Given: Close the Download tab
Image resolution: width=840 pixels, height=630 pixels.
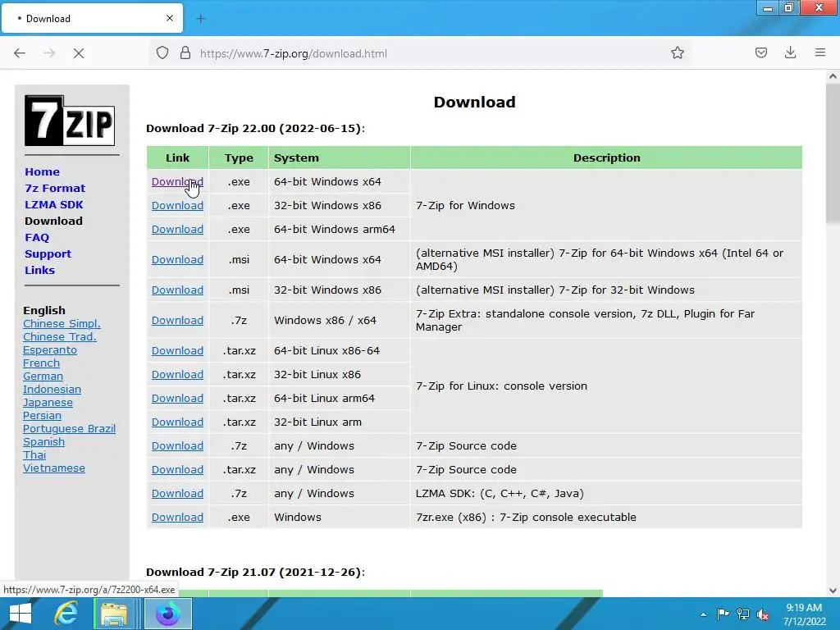Looking at the screenshot, I should (x=170, y=18).
